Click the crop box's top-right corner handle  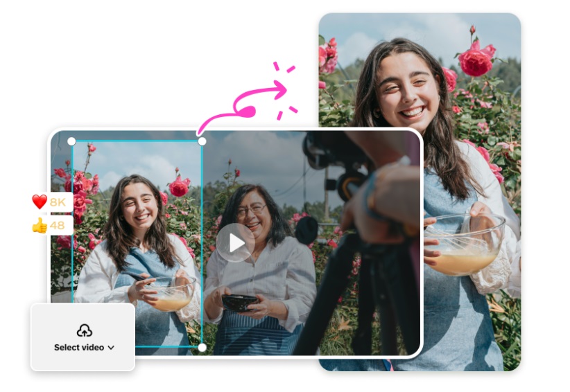coord(202,141)
